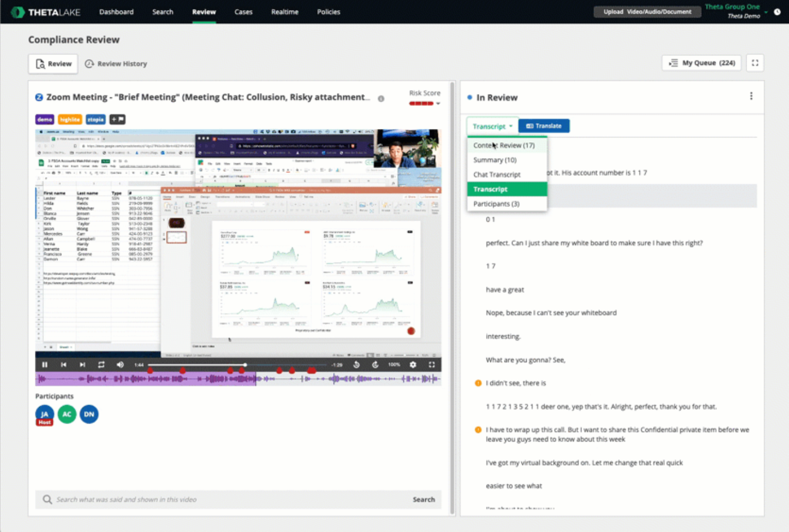
Task: Click the Zoom meeting source icon
Action: pyautogui.click(x=39, y=97)
